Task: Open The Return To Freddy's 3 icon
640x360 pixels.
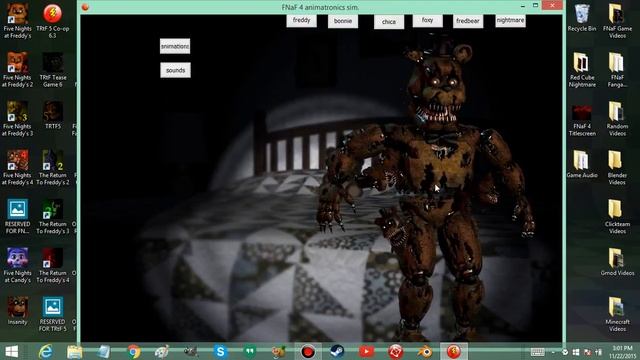Action: 53,216
